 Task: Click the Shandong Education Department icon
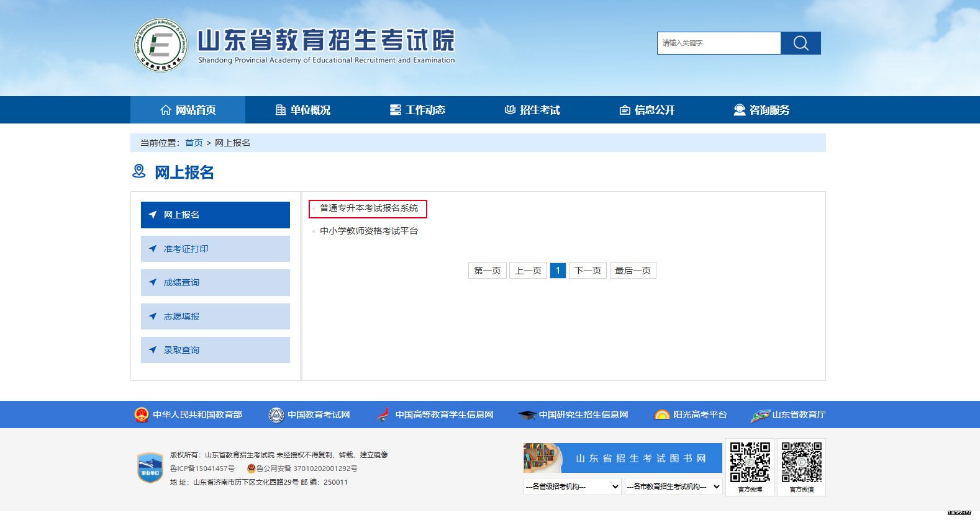pyautogui.click(x=760, y=415)
